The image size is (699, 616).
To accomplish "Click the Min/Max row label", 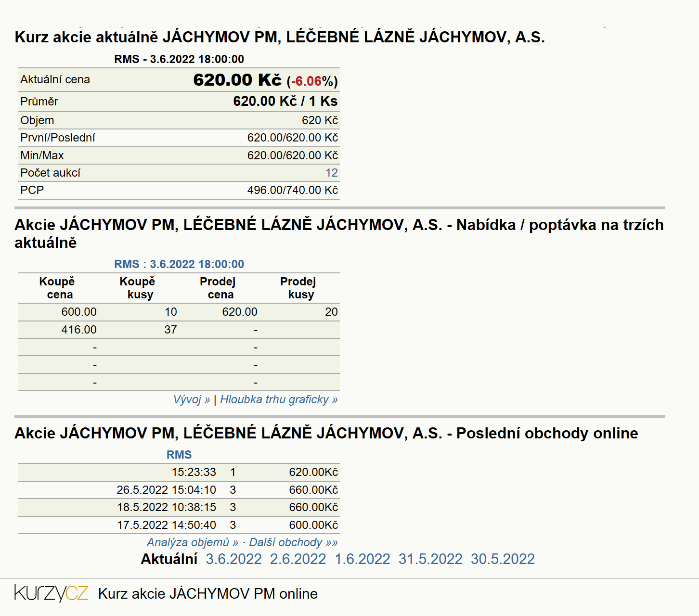I will coord(42,155).
